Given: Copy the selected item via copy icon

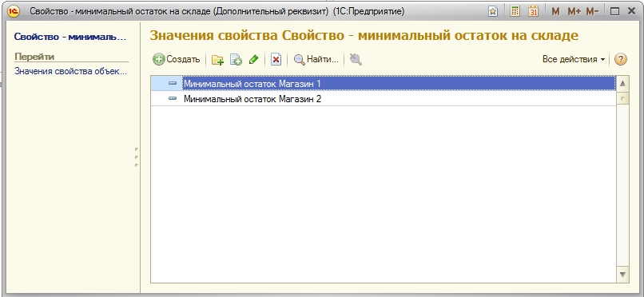Looking at the screenshot, I should pyautogui.click(x=236, y=60).
